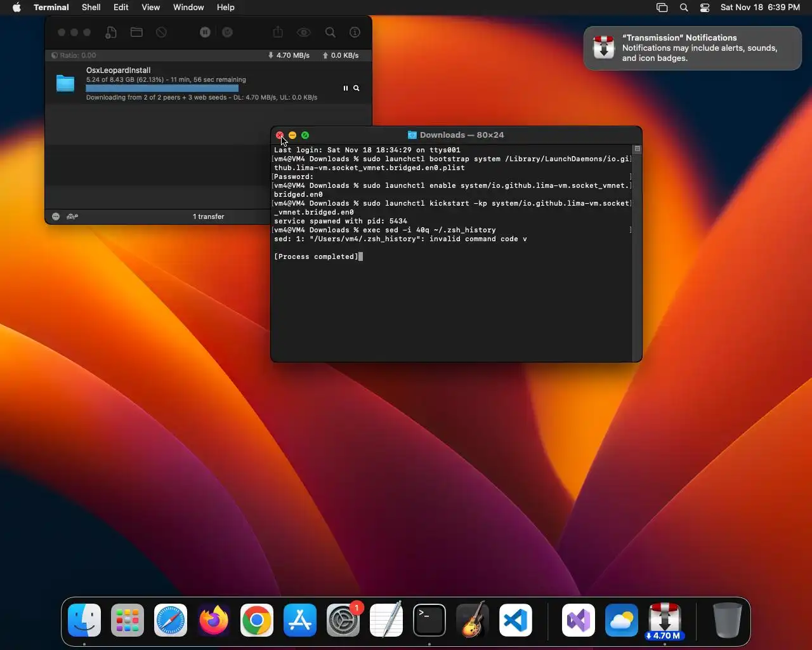Zoom the Downloads Terminal window with green button
The height and width of the screenshot is (650, 812).
point(305,135)
